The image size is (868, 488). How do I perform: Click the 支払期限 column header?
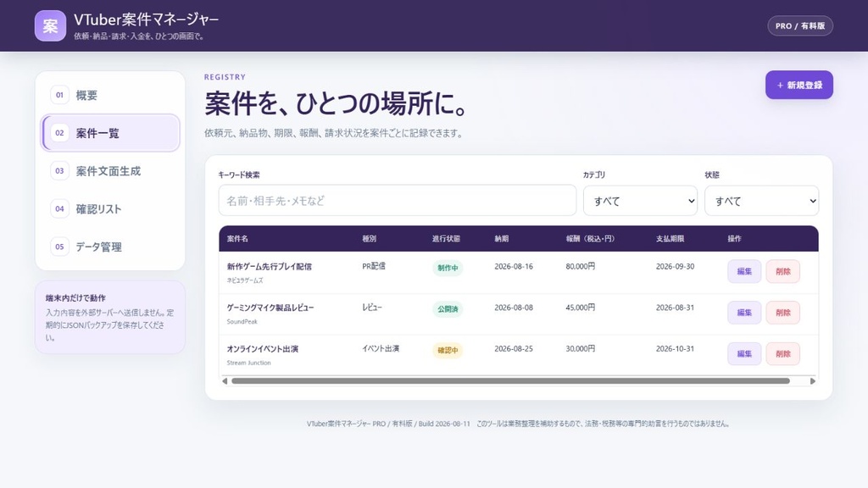point(670,238)
